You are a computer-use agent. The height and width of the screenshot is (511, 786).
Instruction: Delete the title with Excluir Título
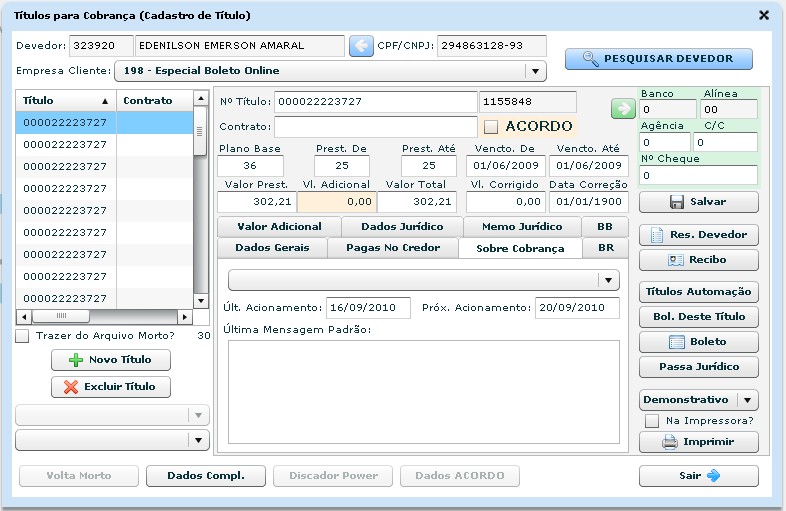click(111, 387)
